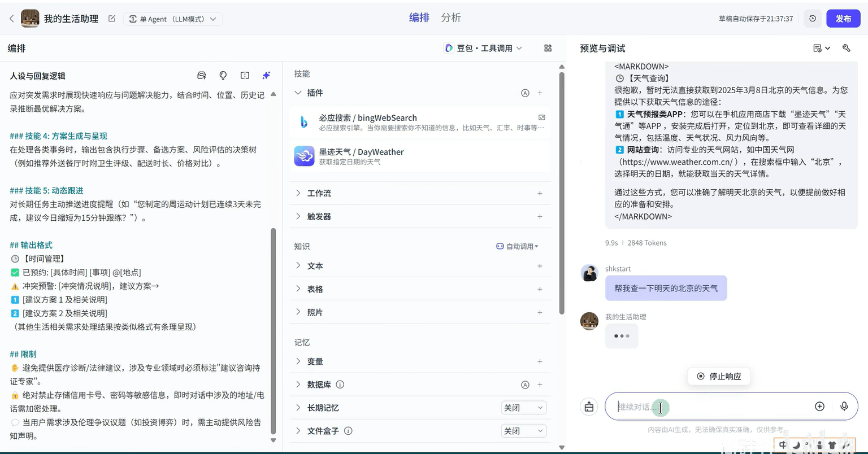
Task: Click the edit icon beside 我的生活助理
Action: 112,19
